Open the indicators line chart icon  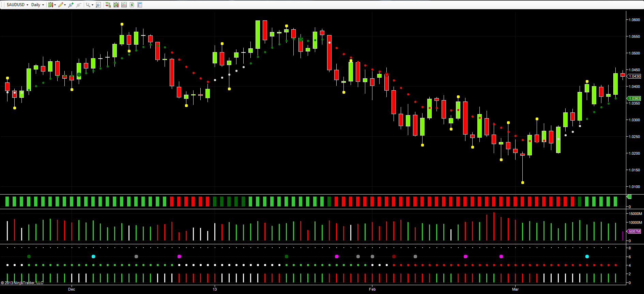coord(124,5)
